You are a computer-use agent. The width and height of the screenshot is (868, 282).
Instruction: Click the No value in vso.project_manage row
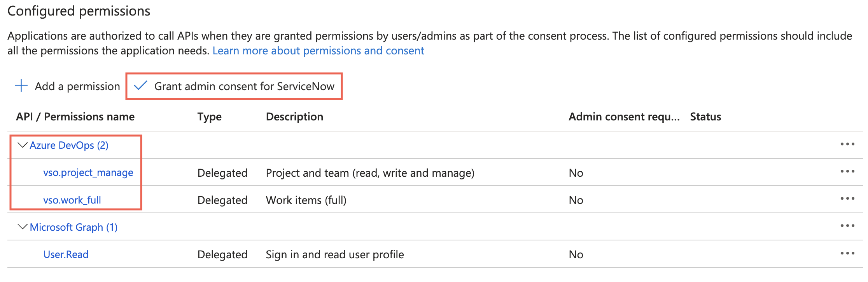coord(576,173)
